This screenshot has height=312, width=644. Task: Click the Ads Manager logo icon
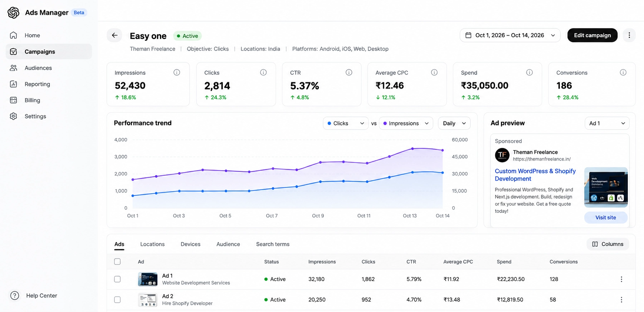click(x=13, y=13)
